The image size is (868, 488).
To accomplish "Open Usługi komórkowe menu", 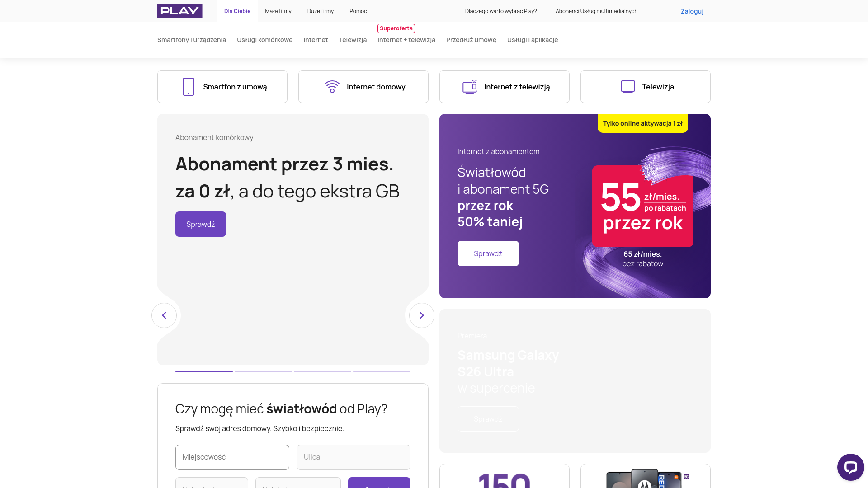I will click(264, 40).
